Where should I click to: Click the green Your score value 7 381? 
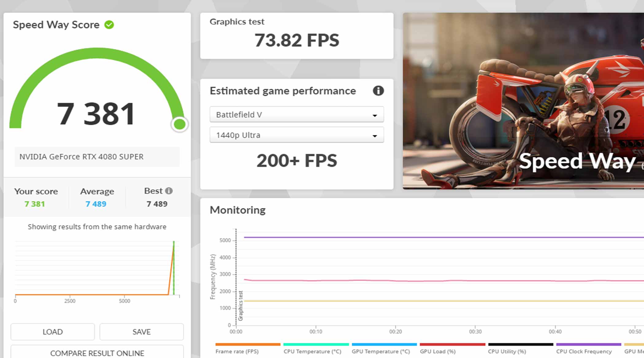[x=35, y=204]
